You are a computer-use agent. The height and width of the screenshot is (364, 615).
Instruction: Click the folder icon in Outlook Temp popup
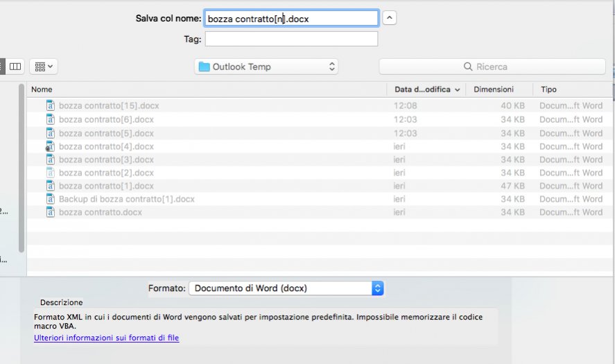coord(204,67)
